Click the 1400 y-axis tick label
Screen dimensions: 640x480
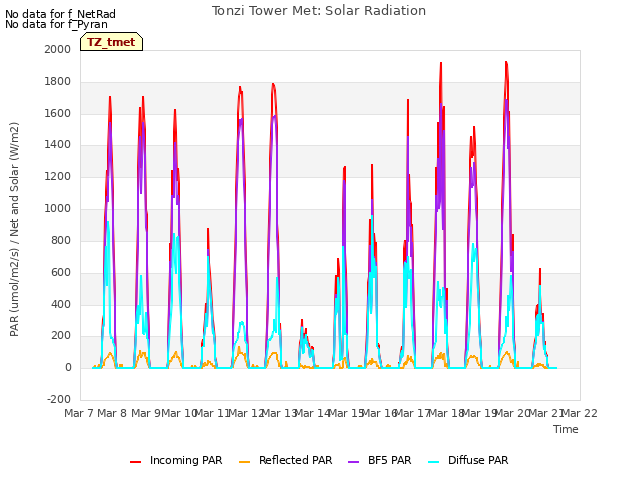58,144
